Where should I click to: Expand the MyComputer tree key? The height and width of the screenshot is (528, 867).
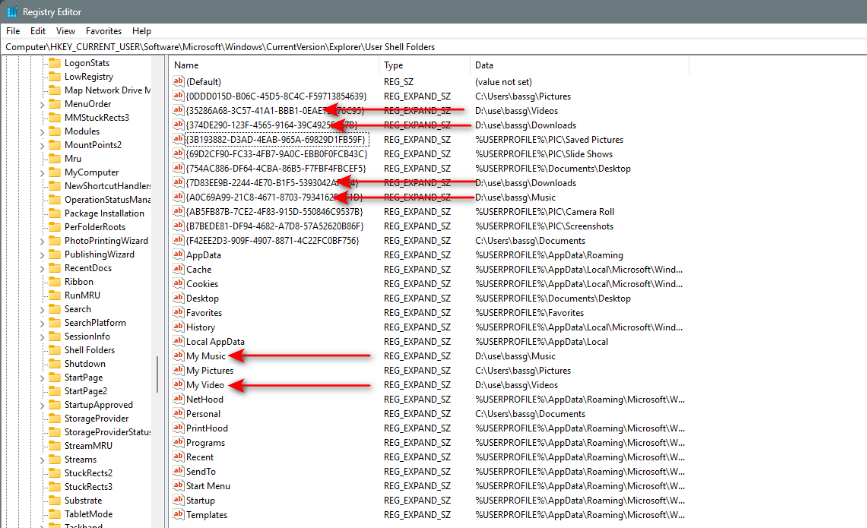(42, 173)
